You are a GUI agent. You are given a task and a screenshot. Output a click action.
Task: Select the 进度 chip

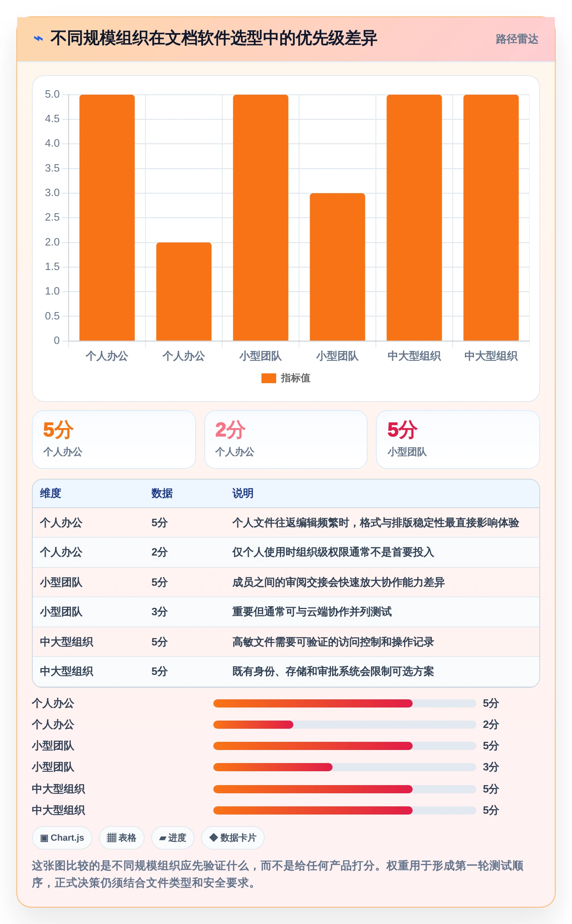tap(172, 838)
